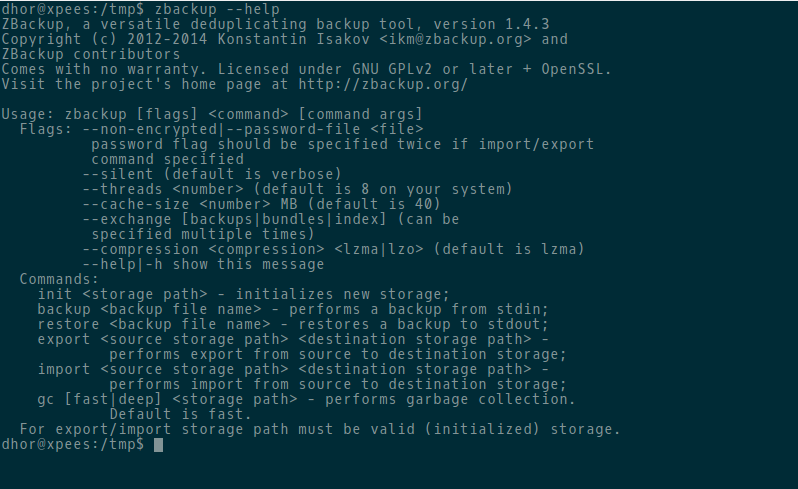Open the http://zbackup.org/ home page link
This screenshot has height=489, width=798.
(383, 84)
